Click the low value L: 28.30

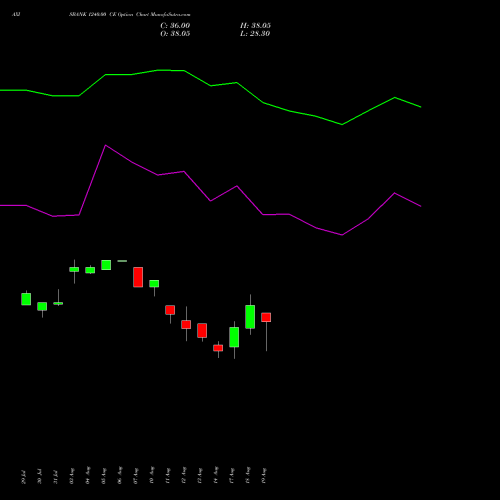(x=255, y=34)
